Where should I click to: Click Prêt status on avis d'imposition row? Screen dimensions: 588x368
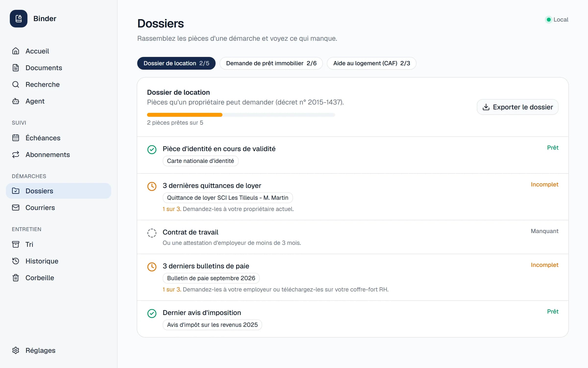553,312
